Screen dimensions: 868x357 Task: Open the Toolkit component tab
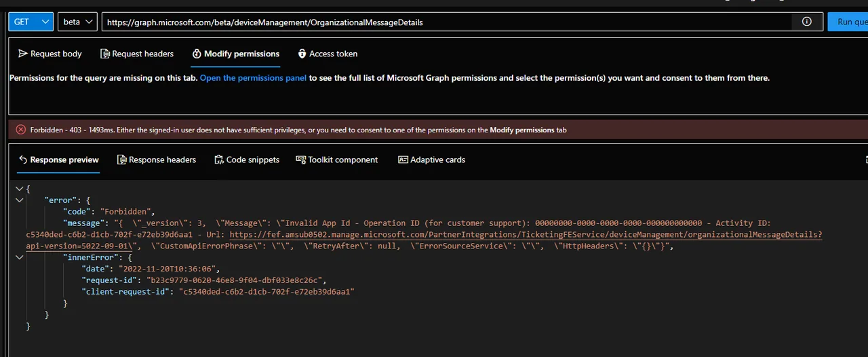coord(337,159)
